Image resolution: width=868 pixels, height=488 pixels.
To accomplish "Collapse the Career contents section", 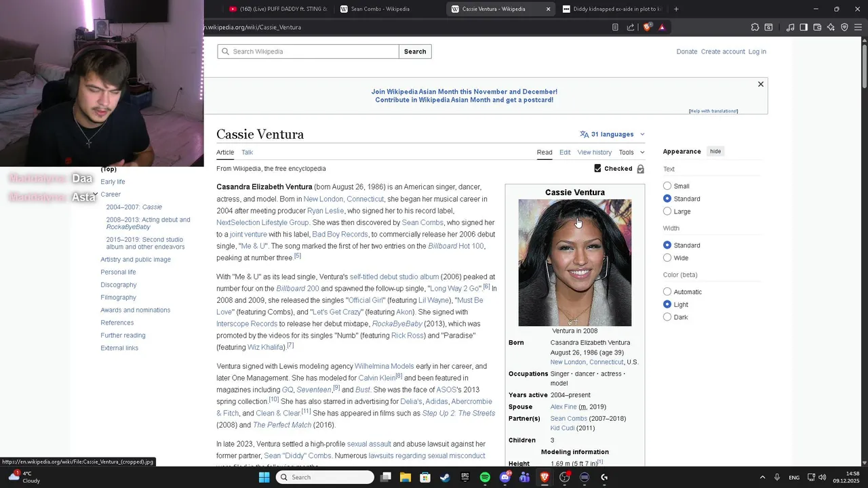I will pos(96,195).
